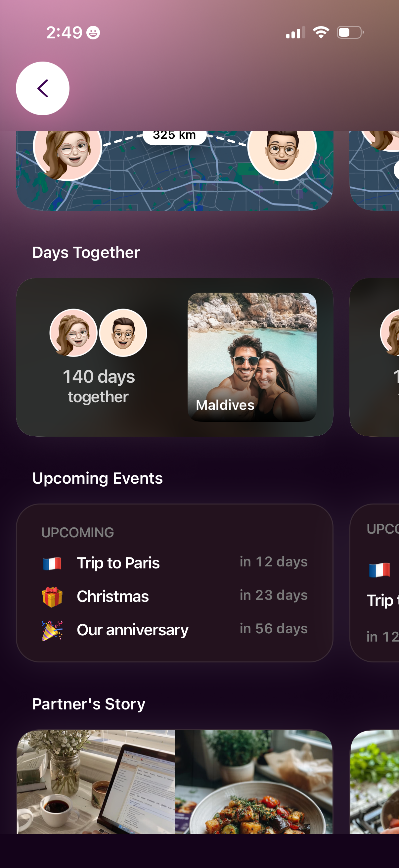The image size is (399, 868).
Task: Tap the battery indicator in the status bar
Action: [x=349, y=32]
